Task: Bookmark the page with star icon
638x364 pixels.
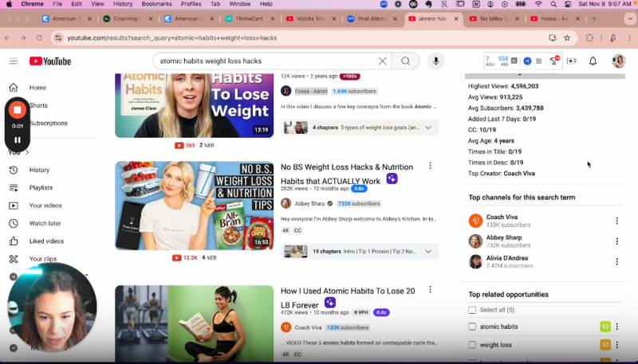Action: click(x=567, y=37)
